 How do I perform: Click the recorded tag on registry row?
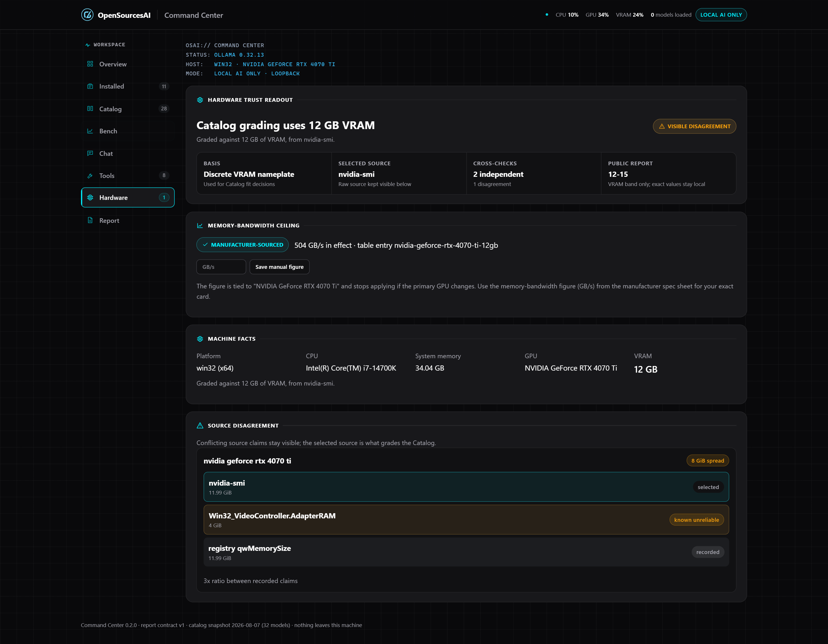(x=708, y=552)
